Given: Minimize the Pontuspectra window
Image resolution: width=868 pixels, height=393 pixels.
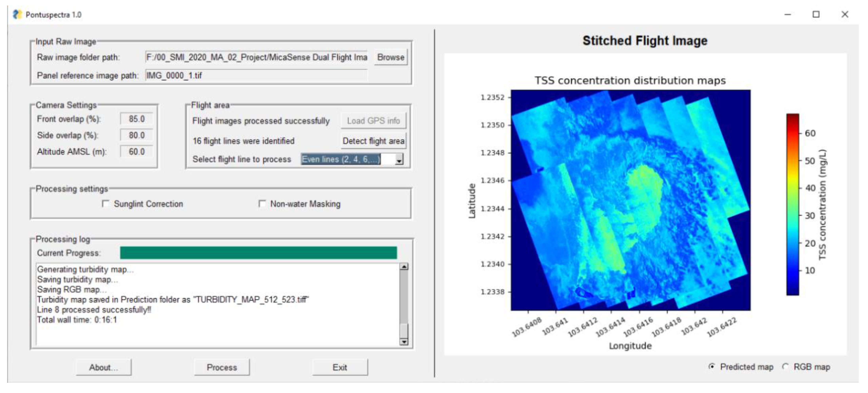Looking at the screenshot, I should (787, 14).
